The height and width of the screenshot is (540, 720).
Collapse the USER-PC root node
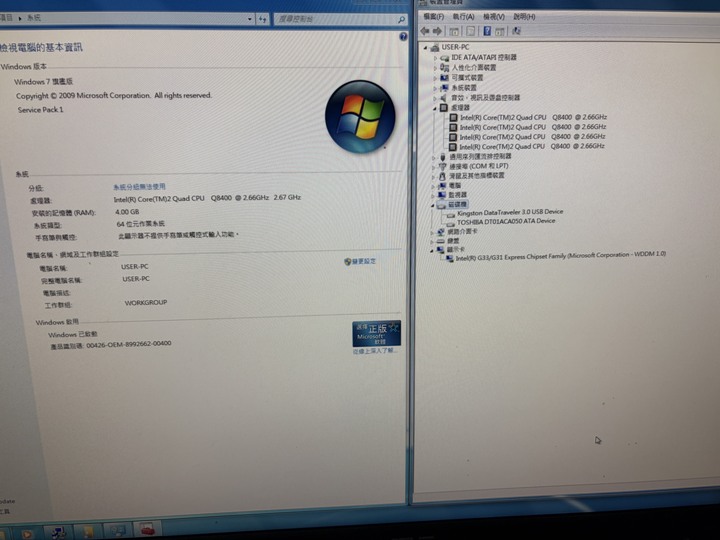(x=425, y=47)
